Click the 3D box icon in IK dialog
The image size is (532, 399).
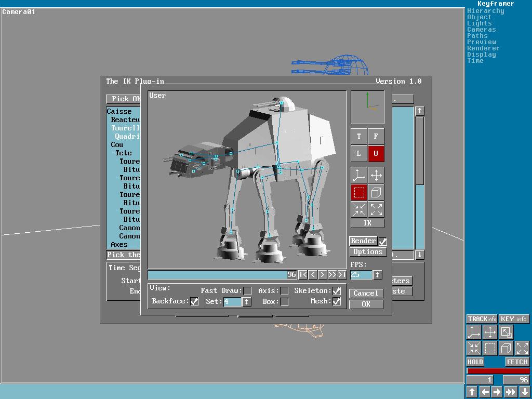tap(376, 192)
